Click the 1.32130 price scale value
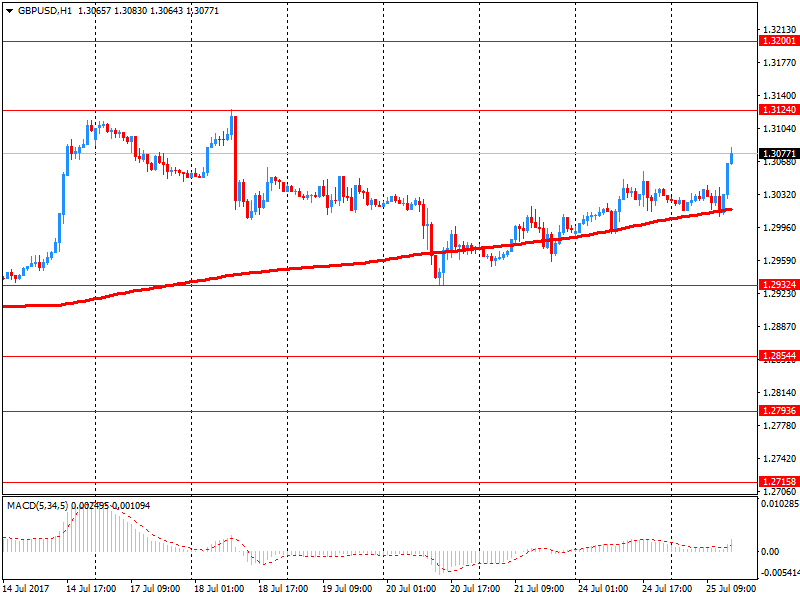Image resolution: width=800 pixels, height=600 pixels. click(779, 30)
